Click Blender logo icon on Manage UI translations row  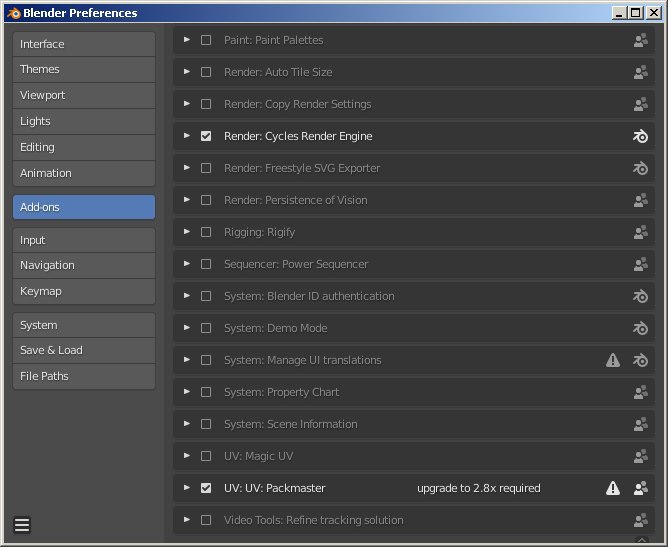tap(640, 360)
